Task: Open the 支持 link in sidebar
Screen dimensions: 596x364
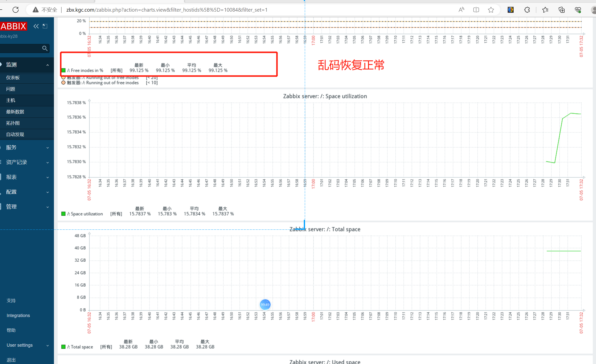Action: click(11, 301)
